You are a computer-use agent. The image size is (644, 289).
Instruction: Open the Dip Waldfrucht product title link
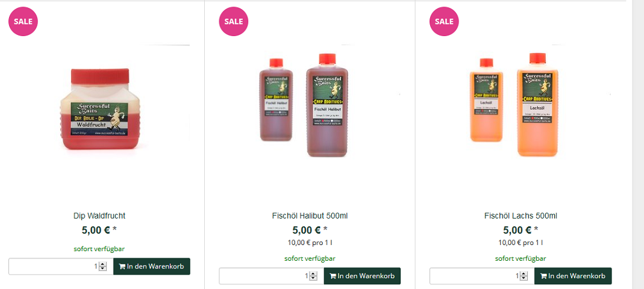click(99, 216)
